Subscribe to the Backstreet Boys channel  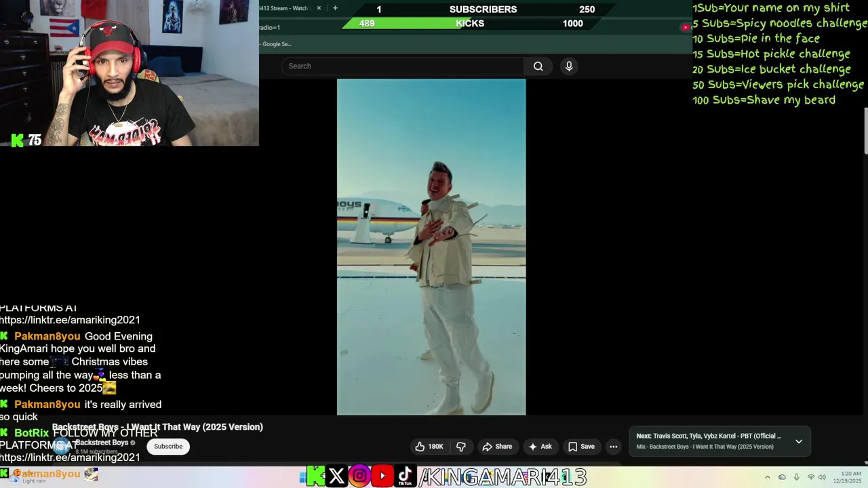coord(168,446)
